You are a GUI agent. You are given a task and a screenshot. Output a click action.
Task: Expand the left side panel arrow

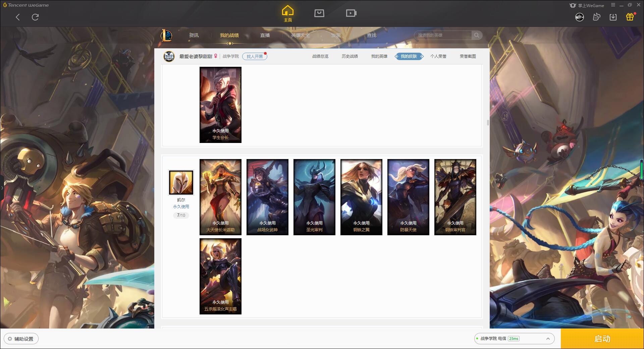pyautogui.click(x=2, y=188)
